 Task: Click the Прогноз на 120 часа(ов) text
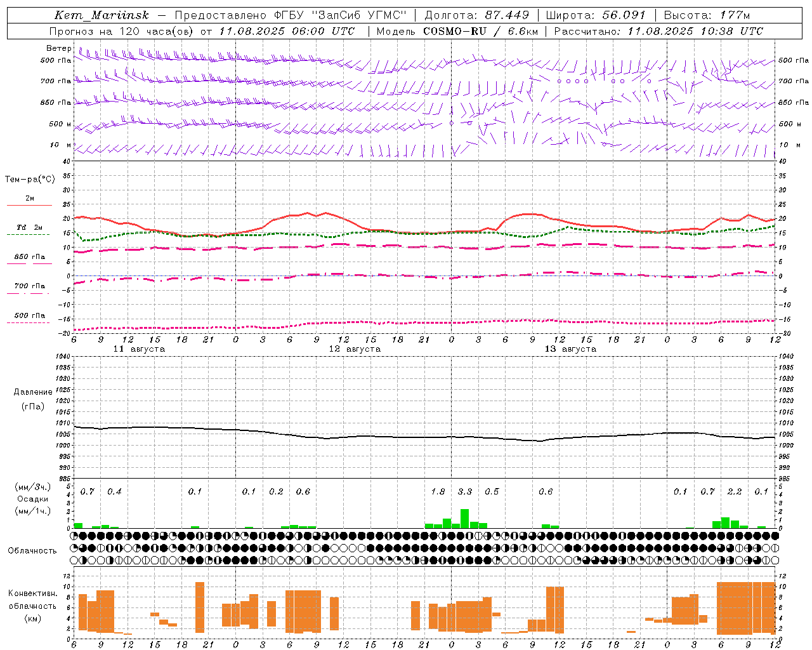click(x=122, y=31)
